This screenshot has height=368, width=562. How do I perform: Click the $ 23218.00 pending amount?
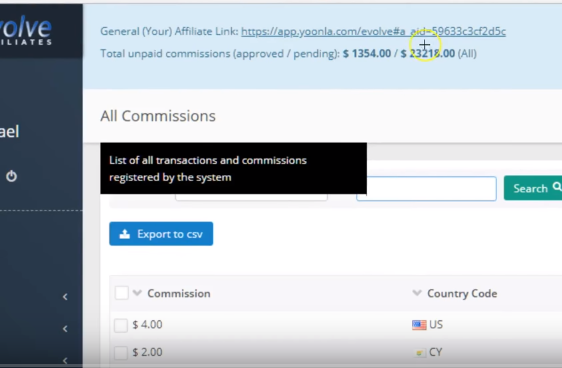pyautogui.click(x=428, y=53)
